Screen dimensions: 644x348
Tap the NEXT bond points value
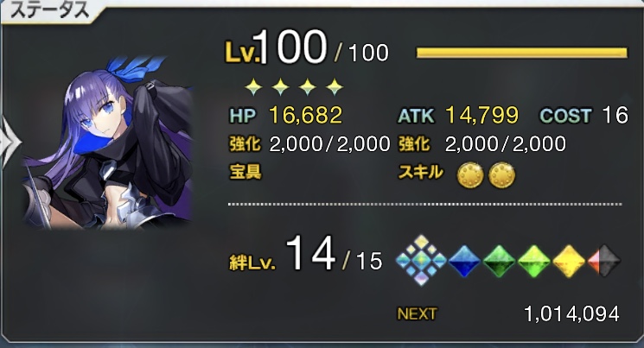571,314
